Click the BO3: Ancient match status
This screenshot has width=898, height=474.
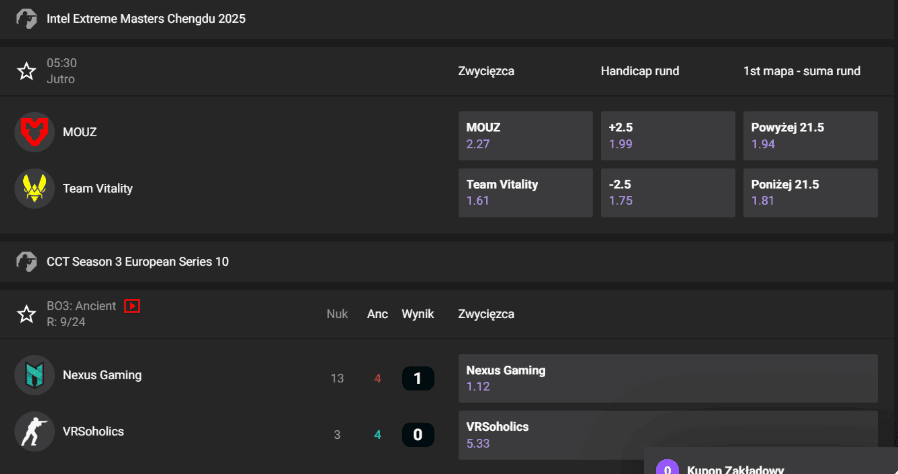(x=81, y=306)
